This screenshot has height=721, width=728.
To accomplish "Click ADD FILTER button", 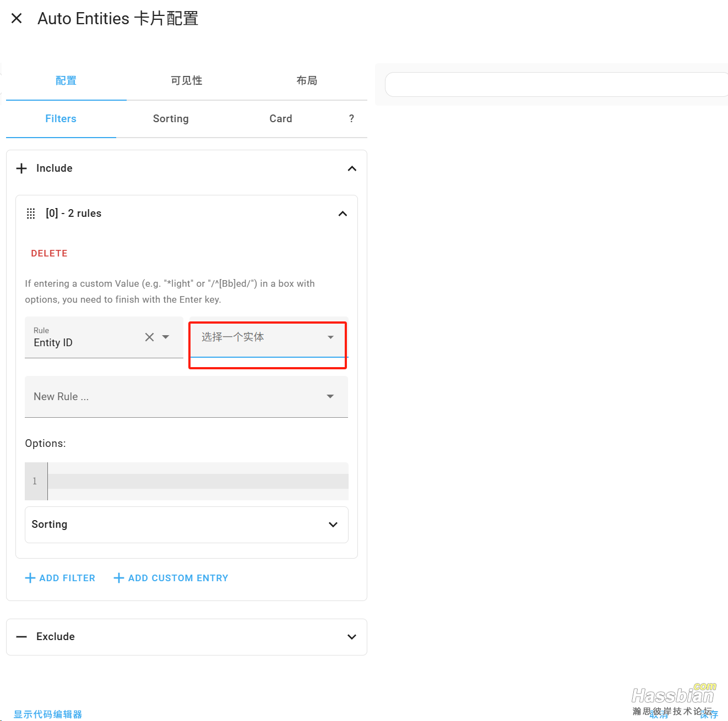I will 60,578.
